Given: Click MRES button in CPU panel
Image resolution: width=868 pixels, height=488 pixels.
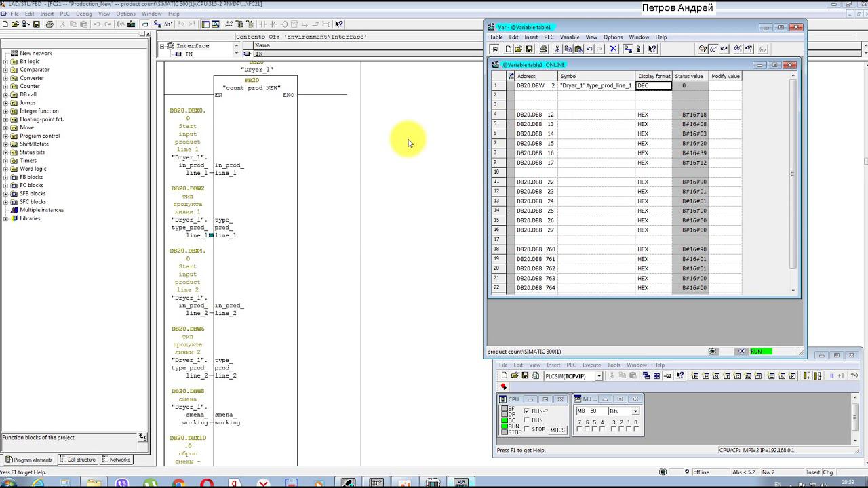Looking at the screenshot, I should pos(557,430).
